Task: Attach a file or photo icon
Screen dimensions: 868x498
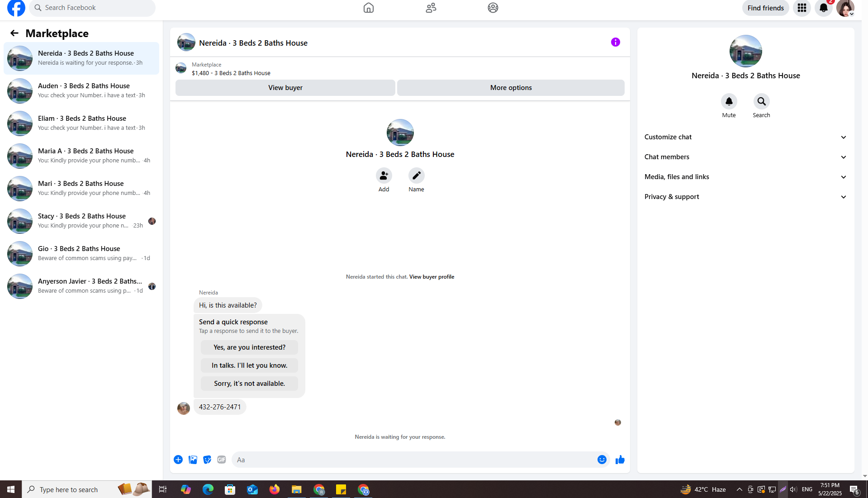Action: click(193, 460)
